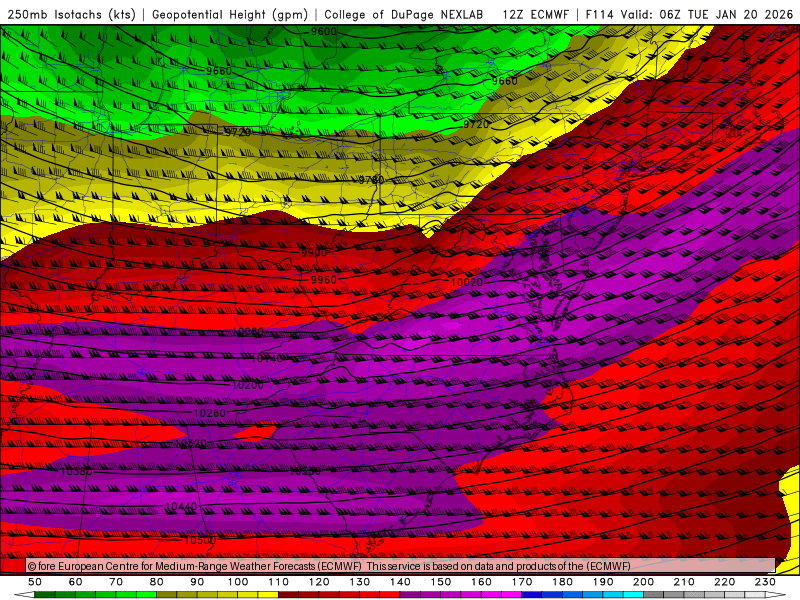800x600 pixels.
Task: Click the 80 knots color scale label
Action: (x=157, y=582)
